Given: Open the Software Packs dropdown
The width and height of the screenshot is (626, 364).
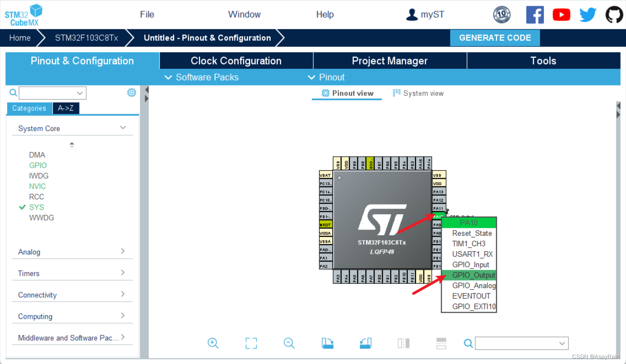Looking at the screenshot, I should tap(201, 77).
